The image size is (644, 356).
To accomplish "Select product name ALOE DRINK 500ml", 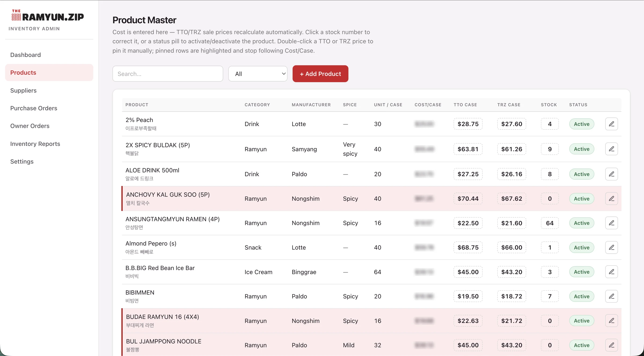I will click(152, 170).
